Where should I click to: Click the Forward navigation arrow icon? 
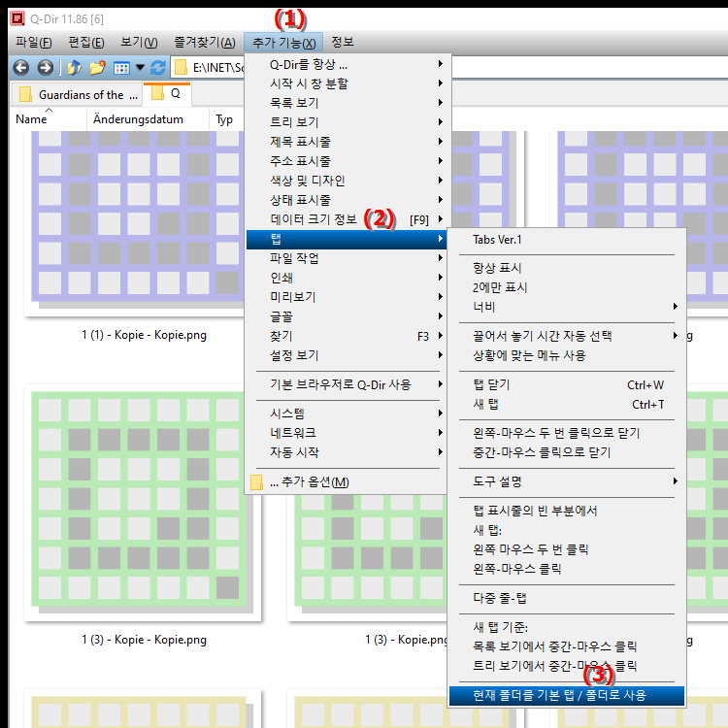(45, 68)
